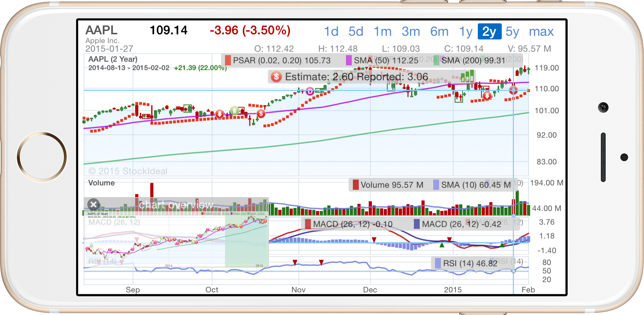Tap the purple SMA (50) swatch
This screenshot has width=644, height=315.
tap(349, 60)
